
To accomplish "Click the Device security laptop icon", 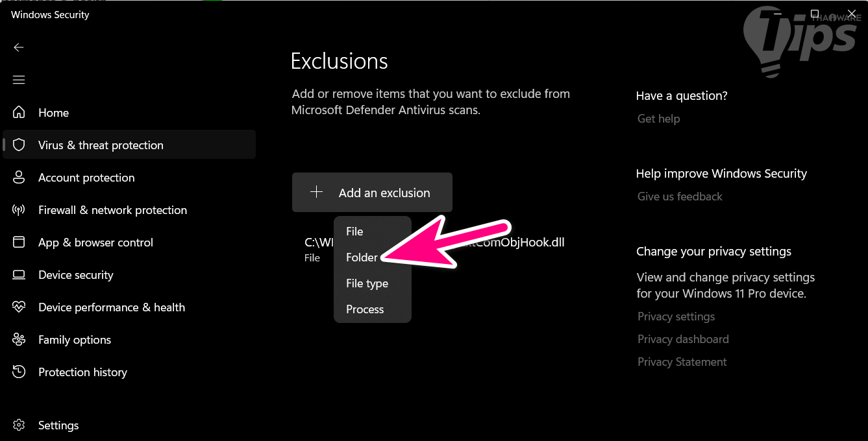I will tap(19, 274).
